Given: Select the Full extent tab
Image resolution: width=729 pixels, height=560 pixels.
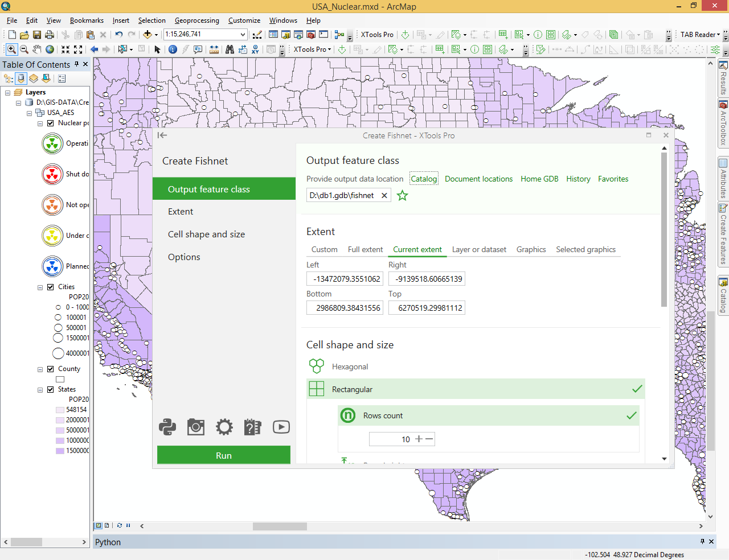Looking at the screenshot, I should 365,249.
